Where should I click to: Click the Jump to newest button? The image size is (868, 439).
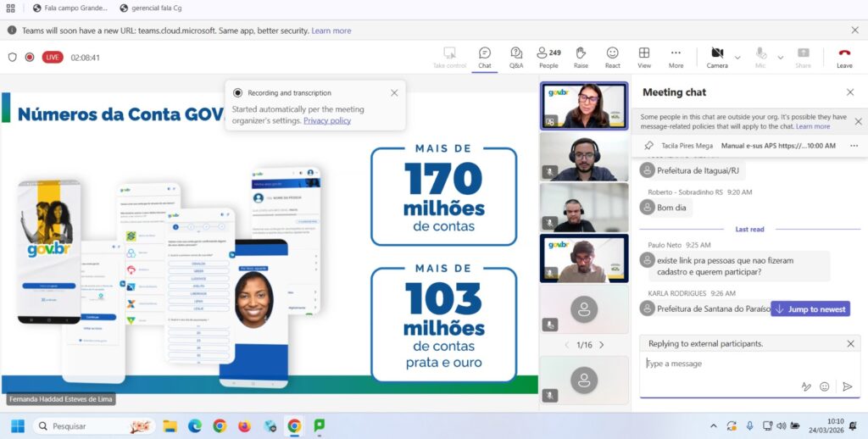pos(810,309)
